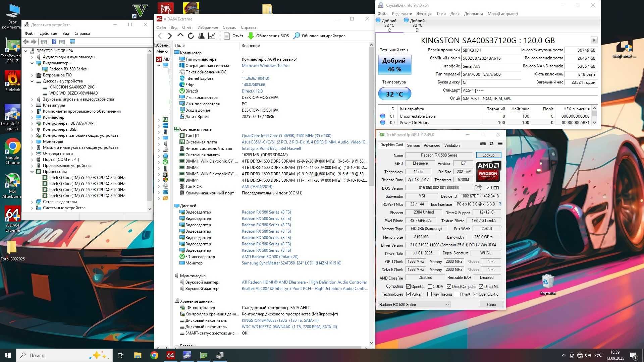The height and width of the screenshot is (362, 644).
Task: Open Действие menu in Device Manager
Action: [x=48, y=34]
